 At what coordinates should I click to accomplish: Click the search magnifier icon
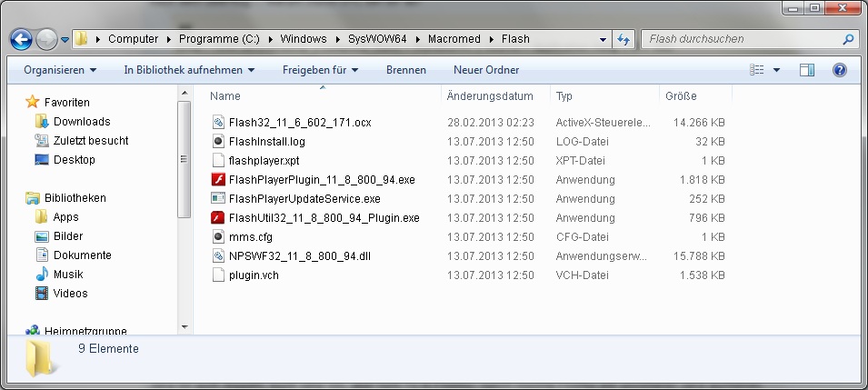[847, 39]
